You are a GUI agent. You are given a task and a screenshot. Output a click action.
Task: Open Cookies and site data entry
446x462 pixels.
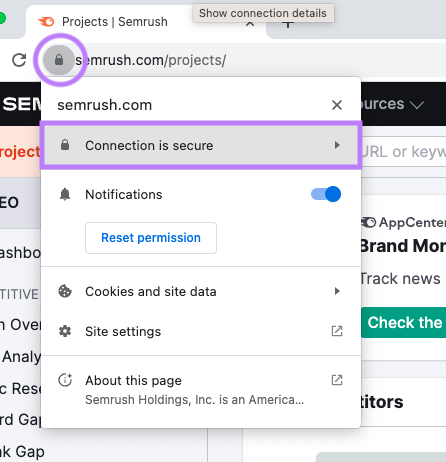(201, 291)
